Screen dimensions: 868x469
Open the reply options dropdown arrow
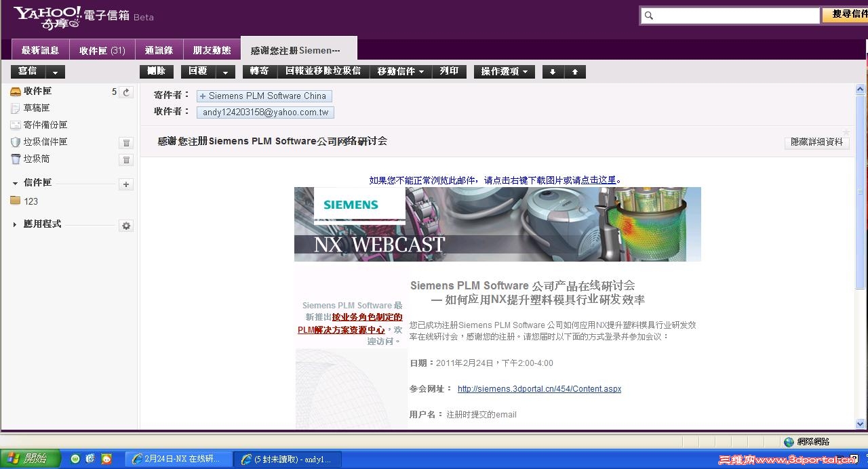click(x=226, y=72)
